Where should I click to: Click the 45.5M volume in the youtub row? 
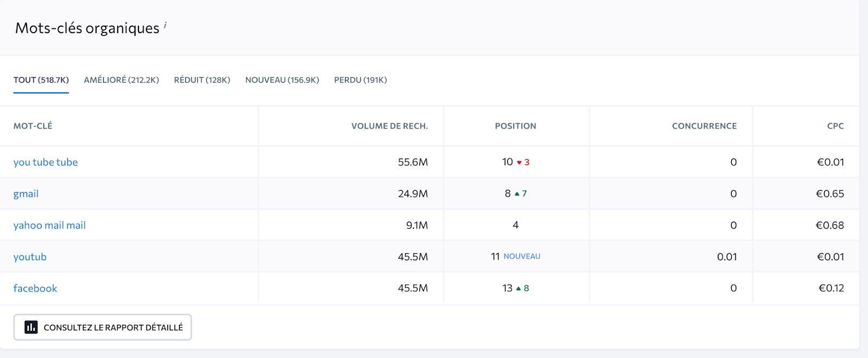(413, 256)
